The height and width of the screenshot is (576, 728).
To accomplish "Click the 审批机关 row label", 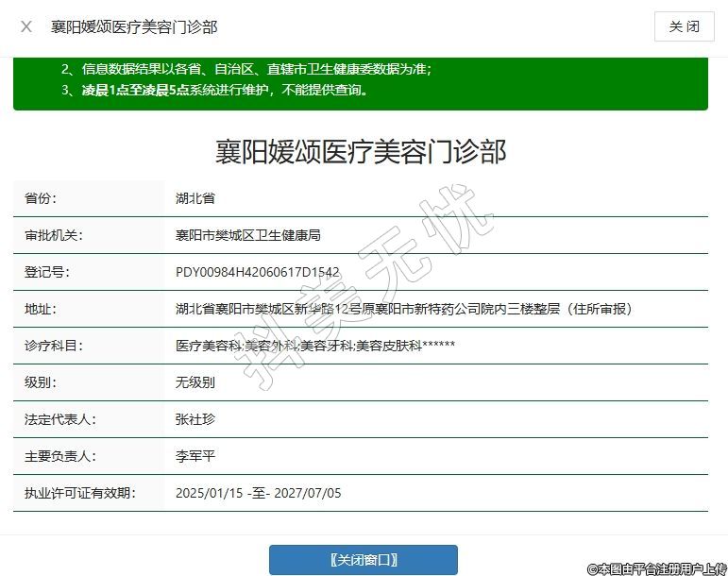I will (54, 235).
